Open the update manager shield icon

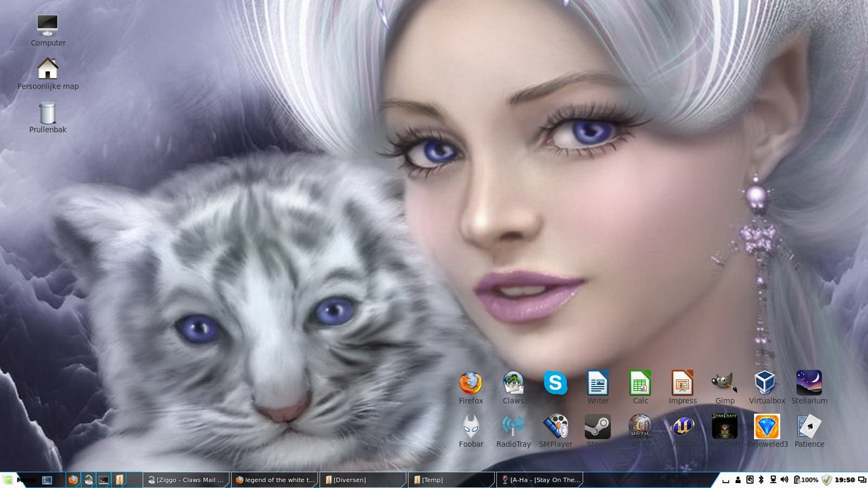pos(827,480)
